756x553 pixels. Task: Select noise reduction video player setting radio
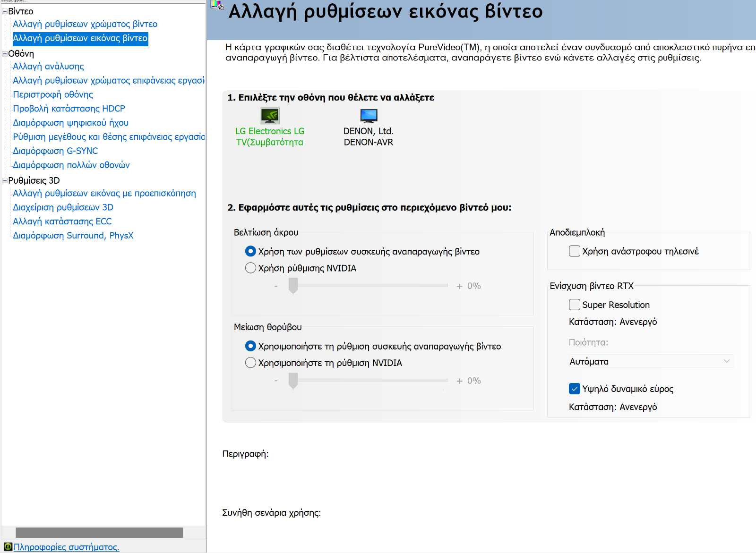pyautogui.click(x=250, y=346)
